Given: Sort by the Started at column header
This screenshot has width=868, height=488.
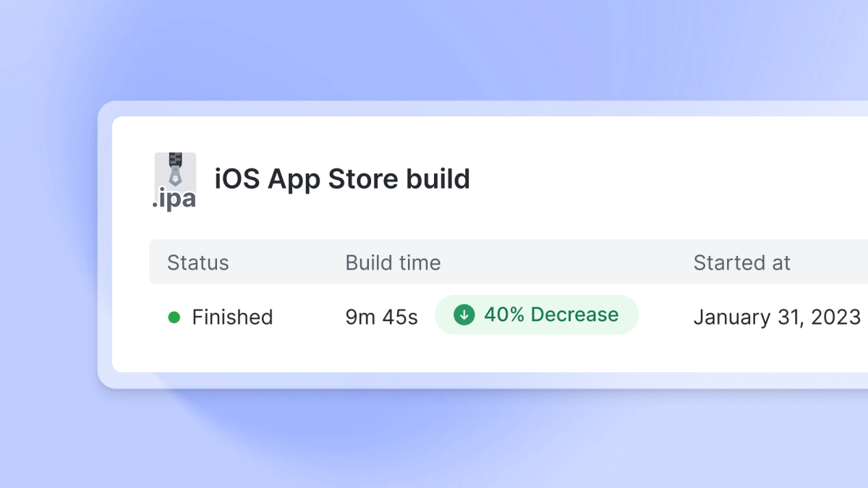Looking at the screenshot, I should pyautogui.click(x=742, y=262).
